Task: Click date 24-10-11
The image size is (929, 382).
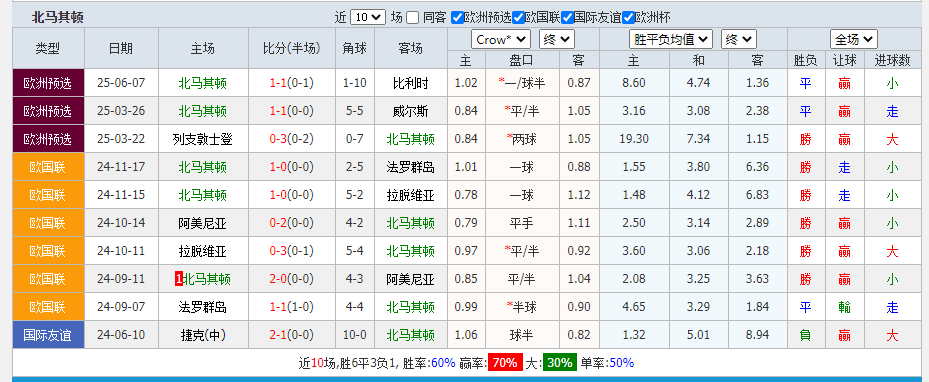Action: 121,251
